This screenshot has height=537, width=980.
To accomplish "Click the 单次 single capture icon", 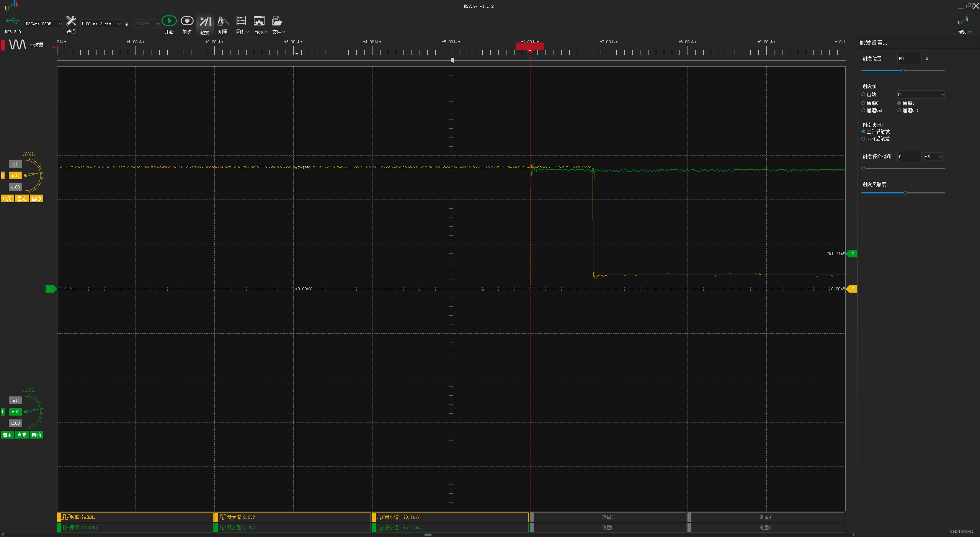I will [x=187, y=21].
